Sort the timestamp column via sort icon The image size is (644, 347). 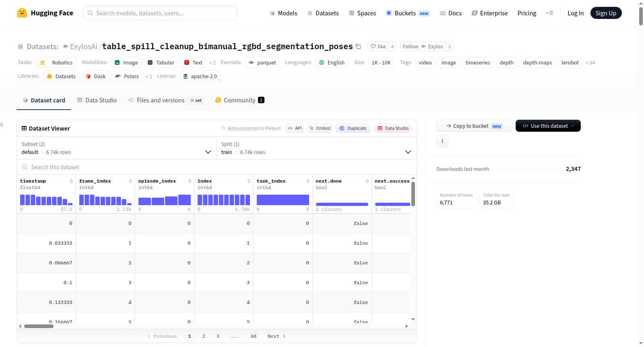tap(71, 181)
